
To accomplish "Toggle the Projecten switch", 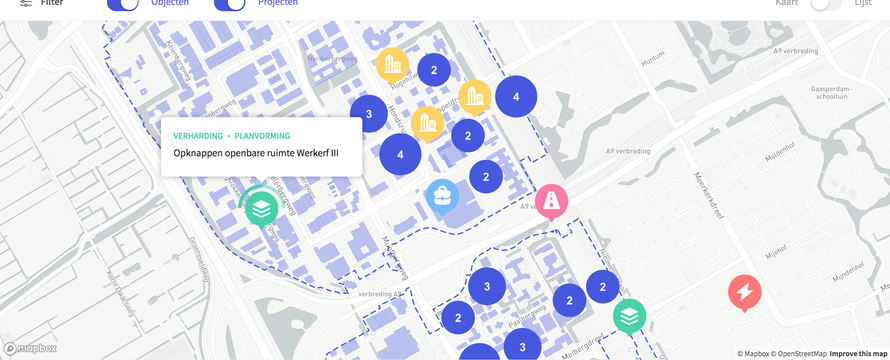I will point(230,3).
